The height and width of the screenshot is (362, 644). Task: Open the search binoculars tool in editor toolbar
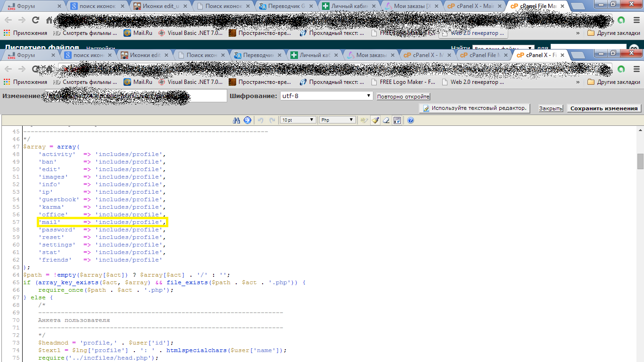coord(237,120)
